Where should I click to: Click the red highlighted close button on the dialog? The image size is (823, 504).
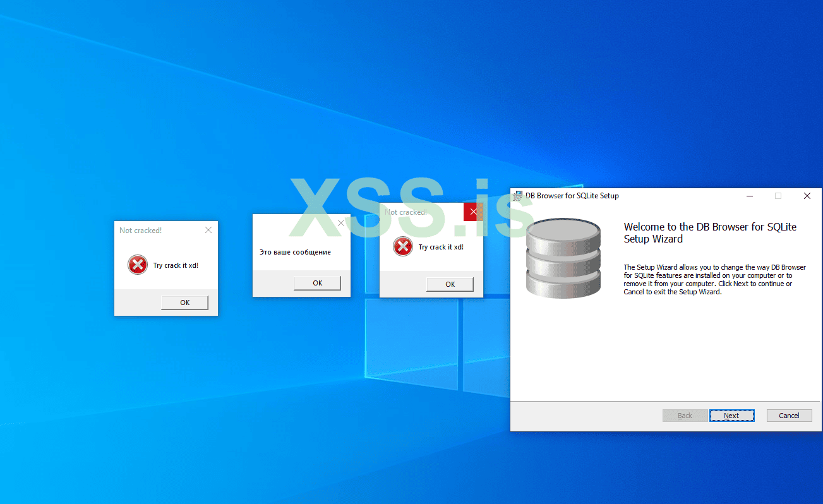click(473, 212)
